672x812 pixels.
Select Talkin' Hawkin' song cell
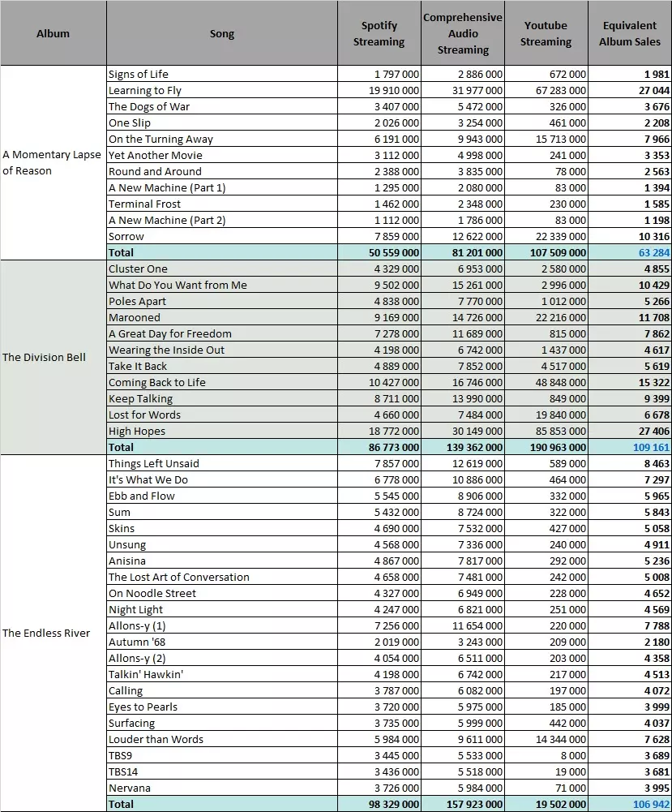click(222, 674)
